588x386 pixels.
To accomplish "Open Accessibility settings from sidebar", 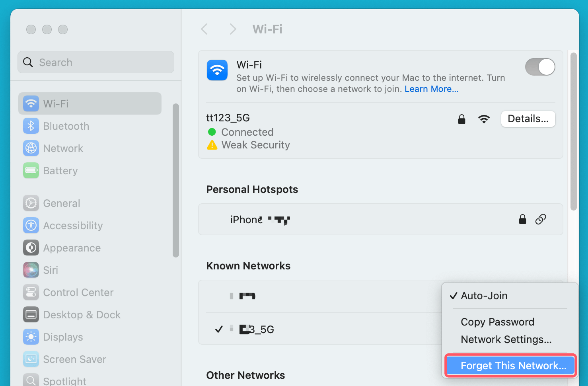I will [73, 225].
